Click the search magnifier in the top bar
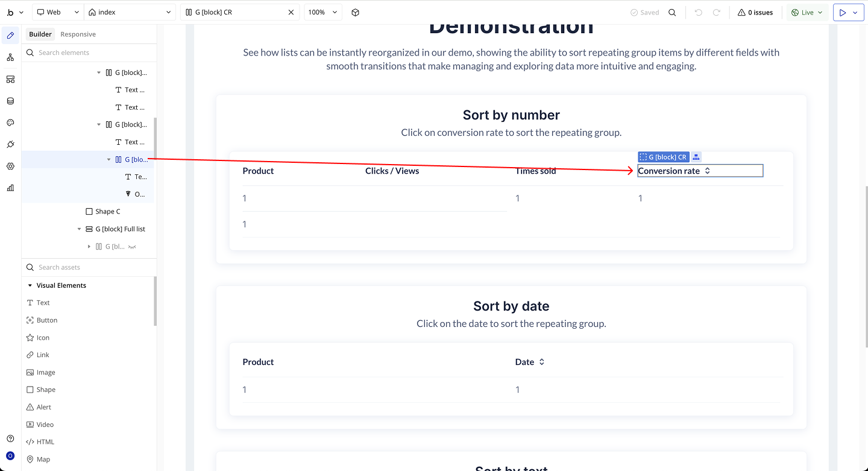 [672, 12]
